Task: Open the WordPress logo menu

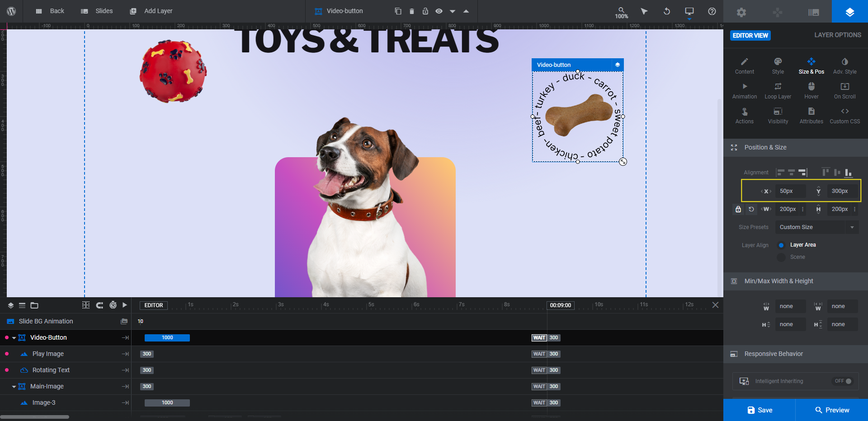Action: point(11,11)
